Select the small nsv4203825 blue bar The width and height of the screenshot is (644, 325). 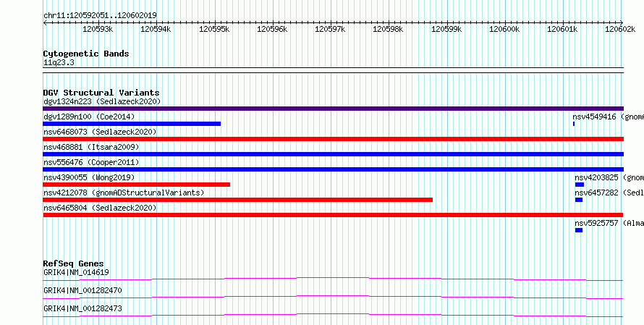tap(579, 185)
